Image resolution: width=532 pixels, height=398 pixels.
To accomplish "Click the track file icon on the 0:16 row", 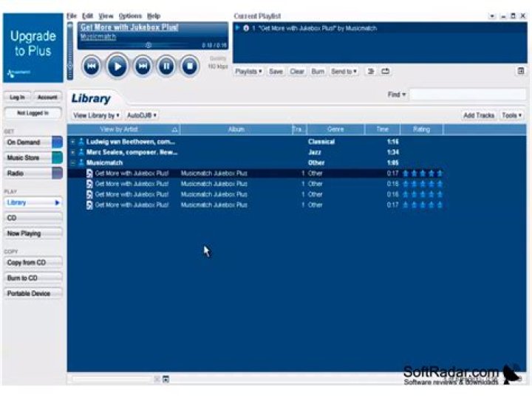I will (89, 194).
